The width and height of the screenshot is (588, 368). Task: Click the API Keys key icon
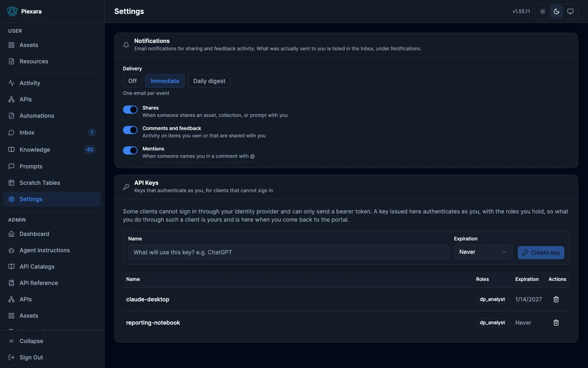[126, 187]
